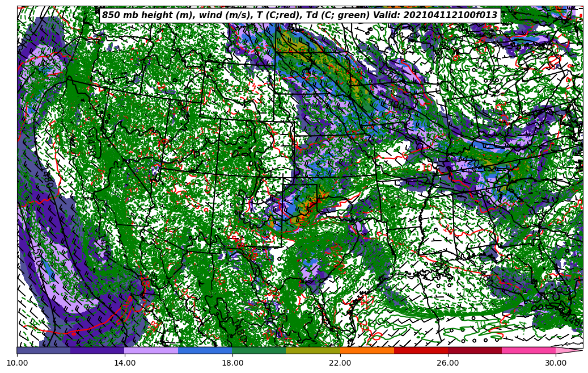Select the hot pink colorbar segment before 30.00
This screenshot has width=588, height=373.
pos(529,350)
